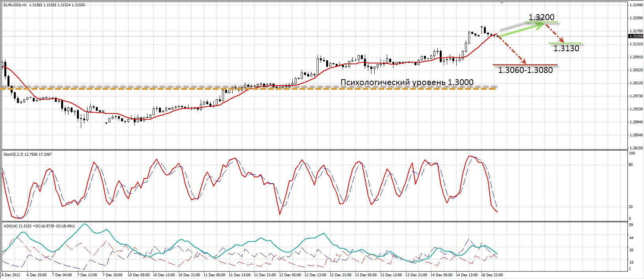This screenshot has width=644, height=279.
Task: Click the '13 Dec 05:00' time axis label
Action: click(x=366, y=275)
